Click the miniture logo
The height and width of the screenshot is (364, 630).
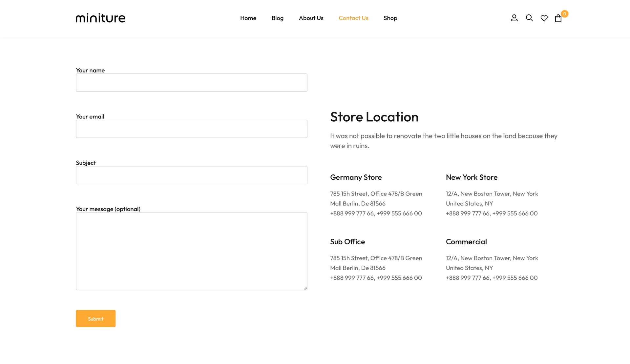click(x=100, y=18)
